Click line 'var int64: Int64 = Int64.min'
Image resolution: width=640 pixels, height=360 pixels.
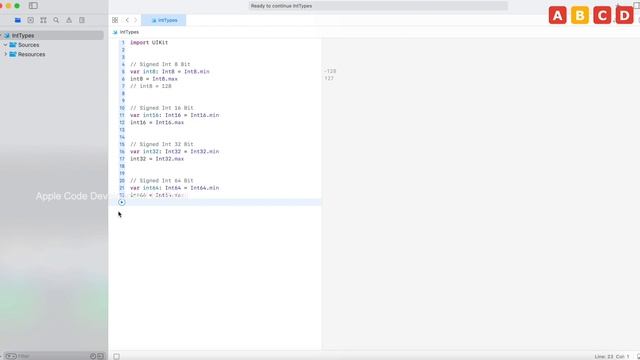click(x=175, y=188)
